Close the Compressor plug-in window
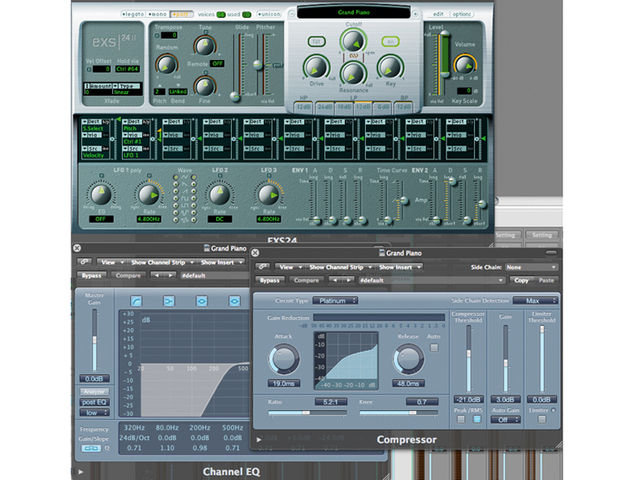This screenshot has height=480, width=640. (255, 253)
